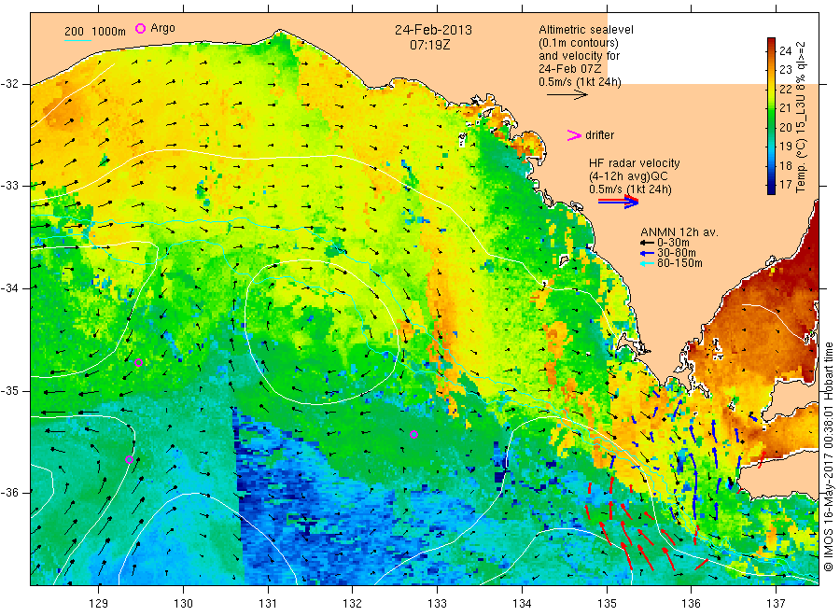This screenshot has height=616, width=840.
Task: Click the 136 longitude axis label
Action: [x=691, y=604]
